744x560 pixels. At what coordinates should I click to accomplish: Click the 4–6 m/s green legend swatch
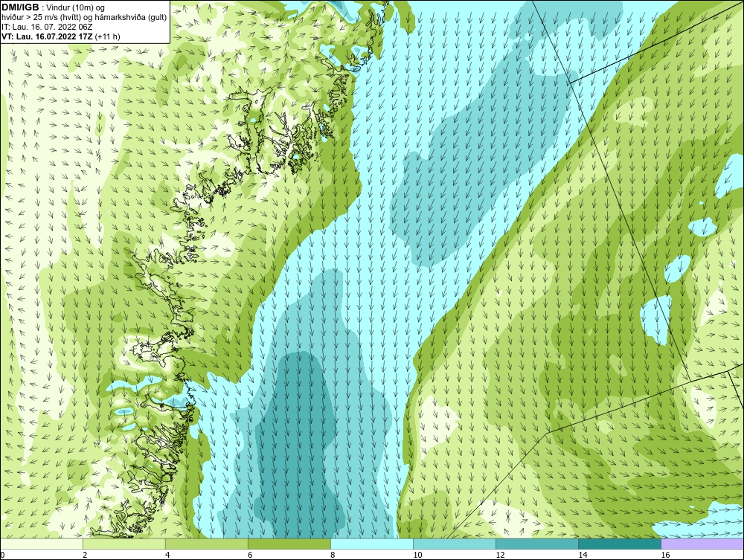pyautogui.click(x=207, y=544)
